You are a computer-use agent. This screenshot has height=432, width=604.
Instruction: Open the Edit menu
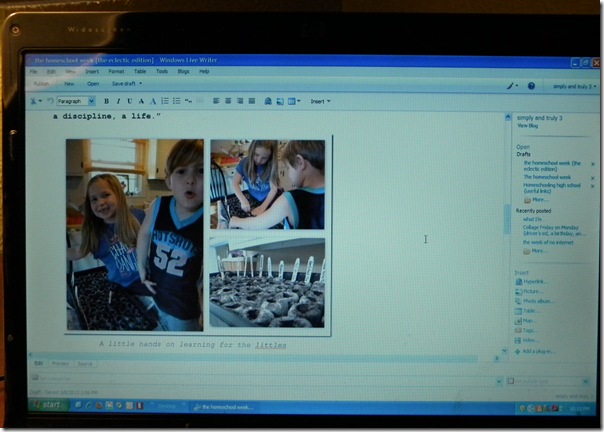(x=51, y=72)
